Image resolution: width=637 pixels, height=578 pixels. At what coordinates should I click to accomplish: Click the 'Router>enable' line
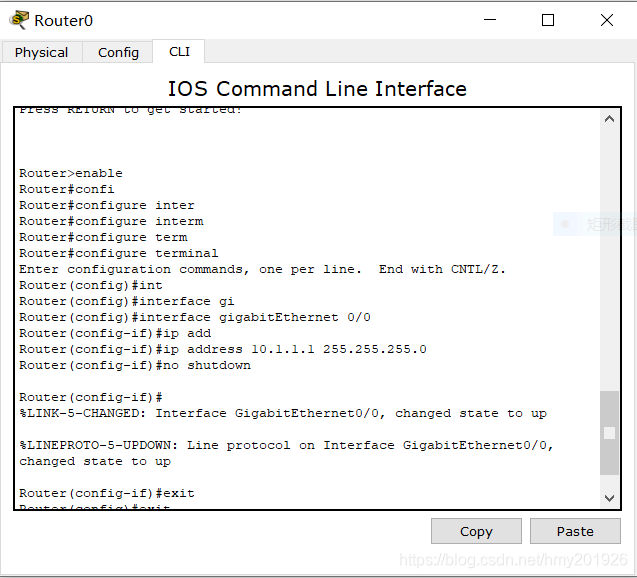(x=71, y=173)
